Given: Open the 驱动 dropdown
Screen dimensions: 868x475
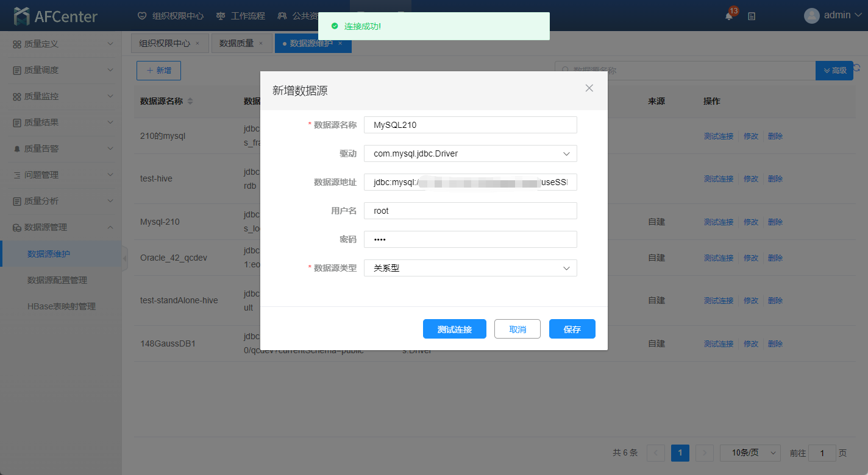Looking at the screenshot, I should 470,153.
